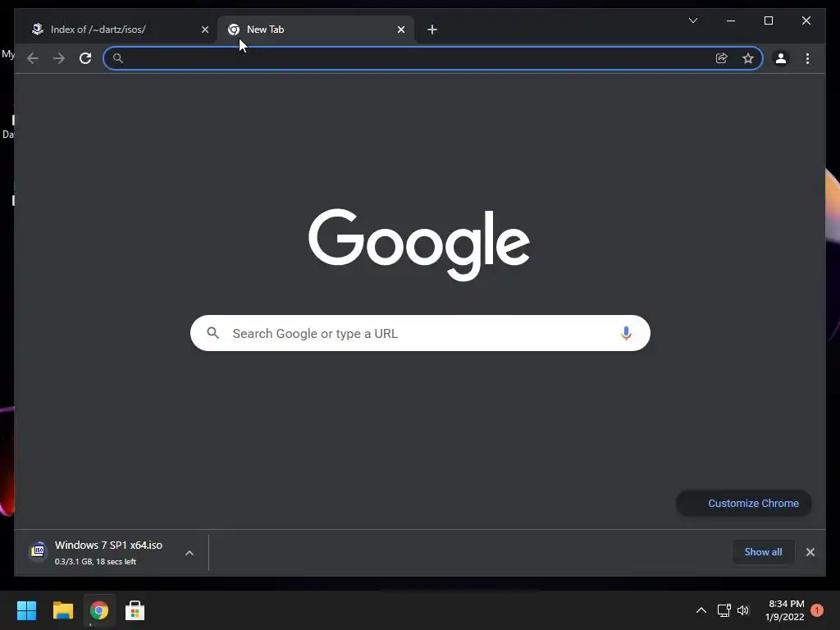
Task: Close the downloads bar
Action: click(810, 552)
